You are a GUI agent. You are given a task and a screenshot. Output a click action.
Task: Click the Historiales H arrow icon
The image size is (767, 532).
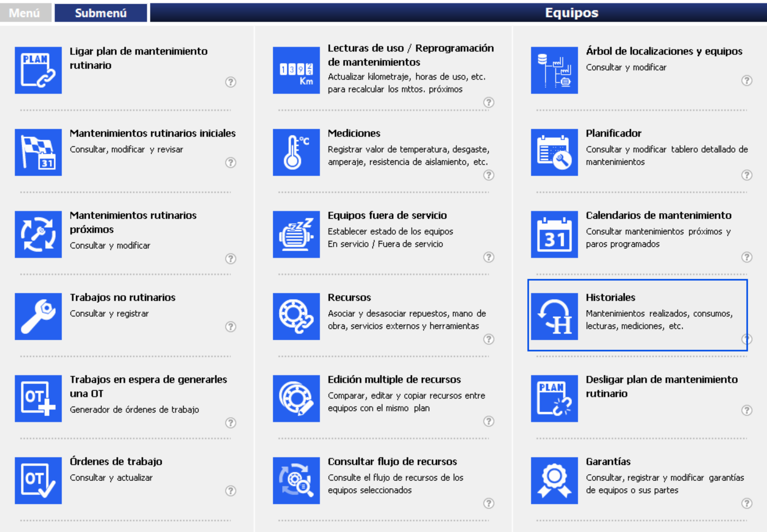click(554, 316)
